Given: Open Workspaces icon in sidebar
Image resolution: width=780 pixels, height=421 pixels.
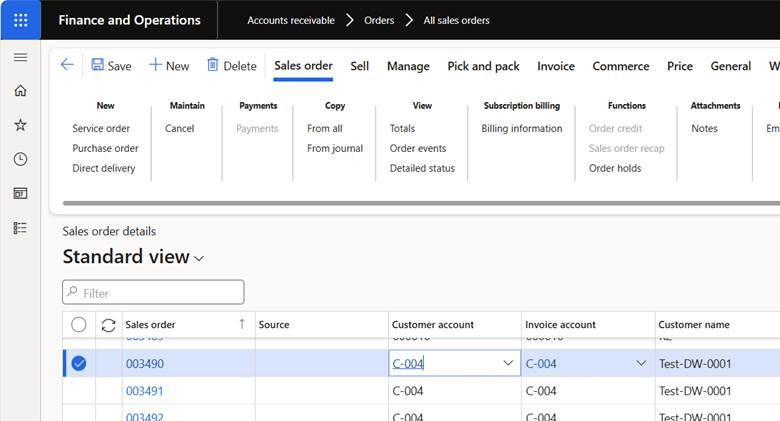Looking at the screenshot, I should coord(20,193).
